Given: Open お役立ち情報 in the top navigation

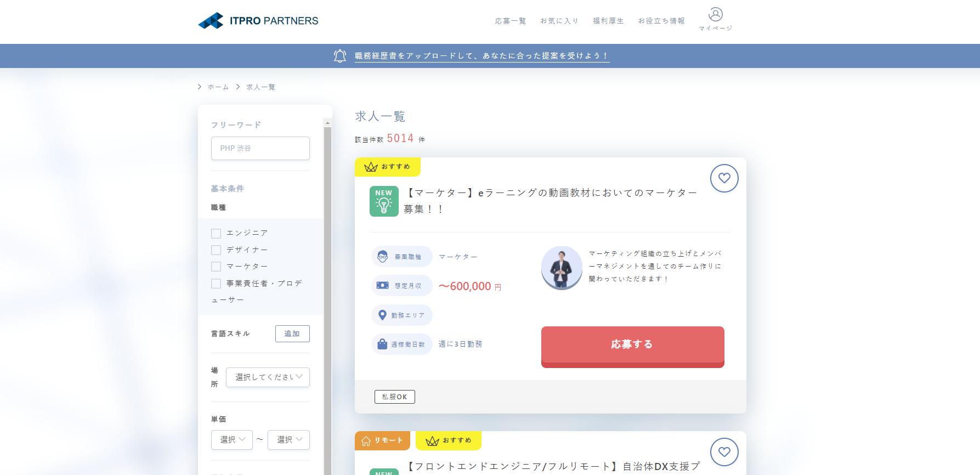Looking at the screenshot, I should [661, 21].
